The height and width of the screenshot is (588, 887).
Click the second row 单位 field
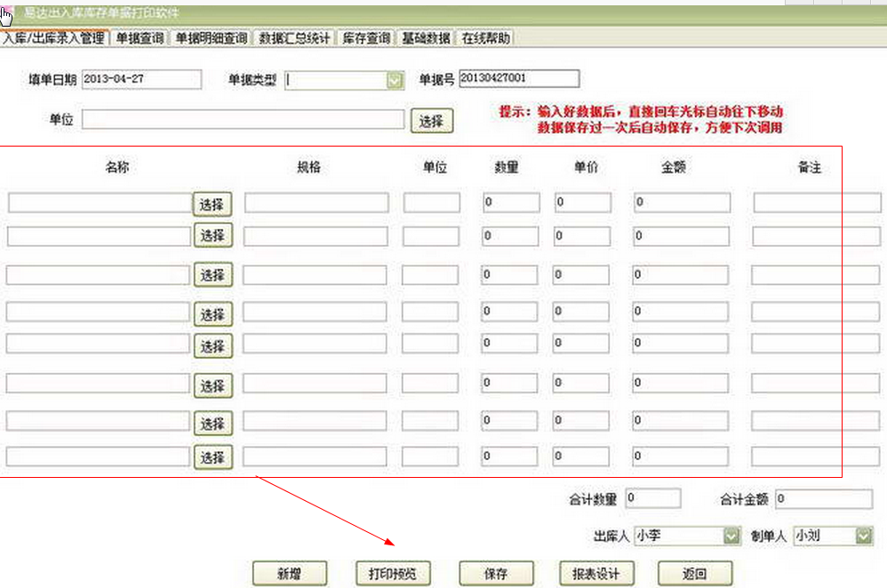tap(431, 236)
